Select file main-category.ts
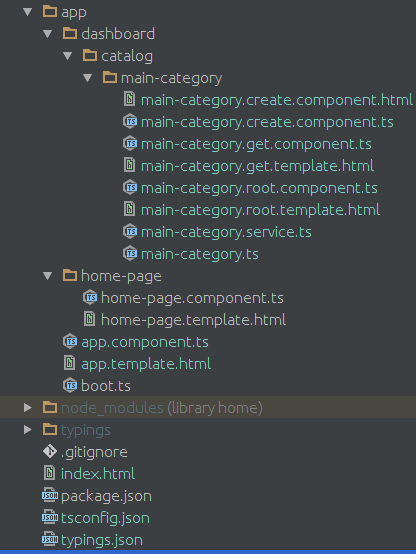Screen dimensions: 416x554 (200, 254)
